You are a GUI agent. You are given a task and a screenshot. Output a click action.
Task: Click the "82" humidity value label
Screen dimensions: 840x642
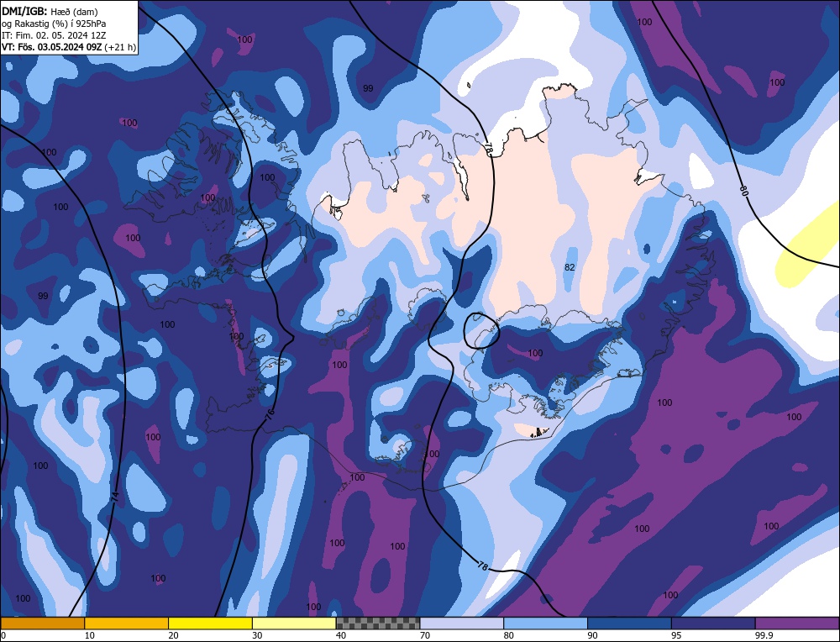point(570,267)
